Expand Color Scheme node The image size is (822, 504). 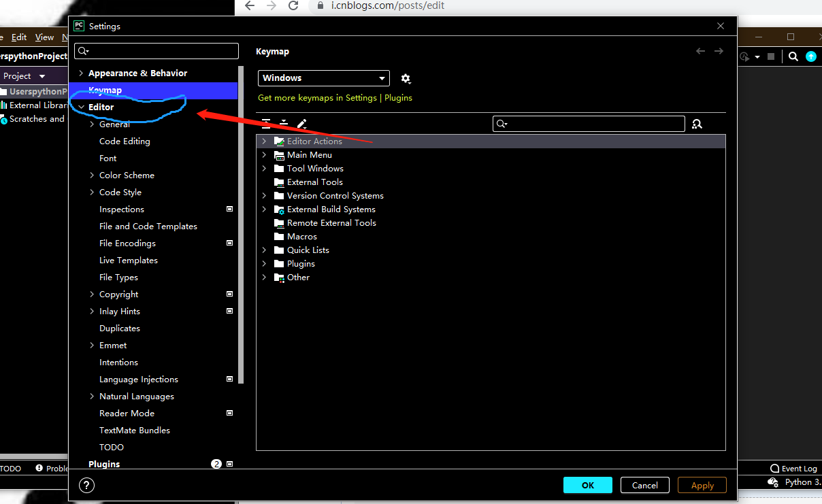coord(92,175)
